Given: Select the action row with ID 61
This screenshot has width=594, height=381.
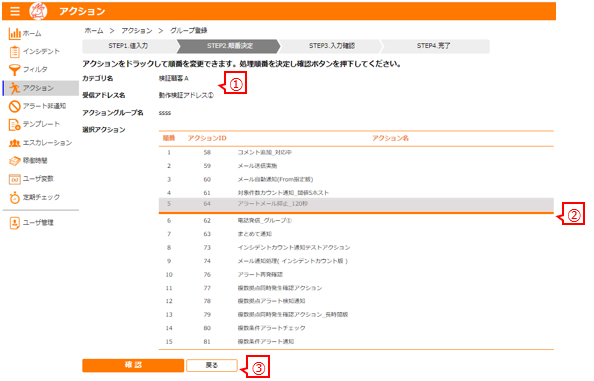Looking at the screenshot, I should (356, 193).
